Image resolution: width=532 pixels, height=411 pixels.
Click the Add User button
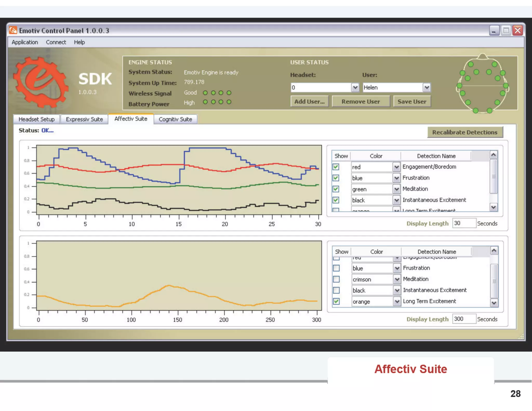[x=309, y=102]
